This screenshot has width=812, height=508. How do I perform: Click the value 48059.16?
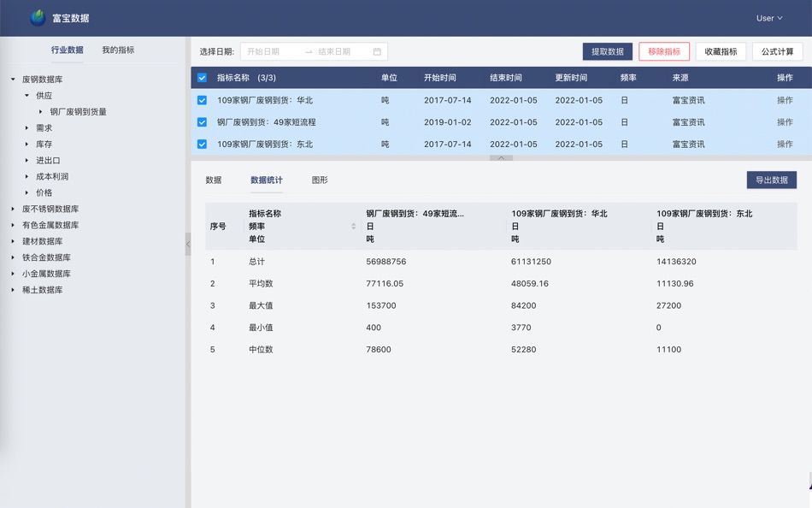click(x=530, y=284)
